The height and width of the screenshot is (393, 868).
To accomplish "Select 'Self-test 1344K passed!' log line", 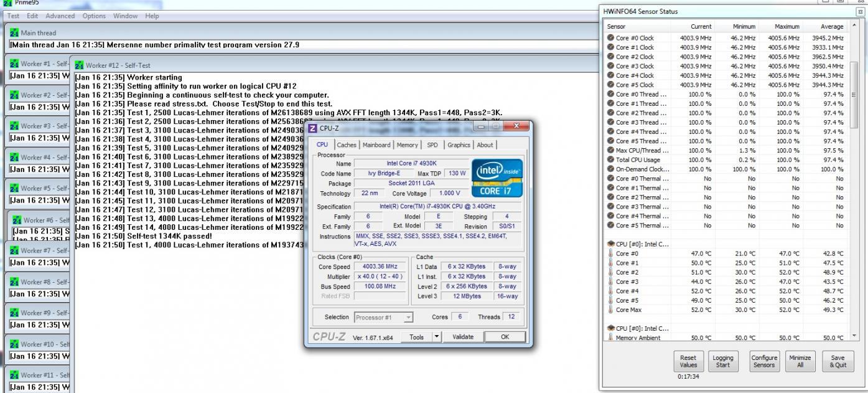I will [x=143, y=236].
